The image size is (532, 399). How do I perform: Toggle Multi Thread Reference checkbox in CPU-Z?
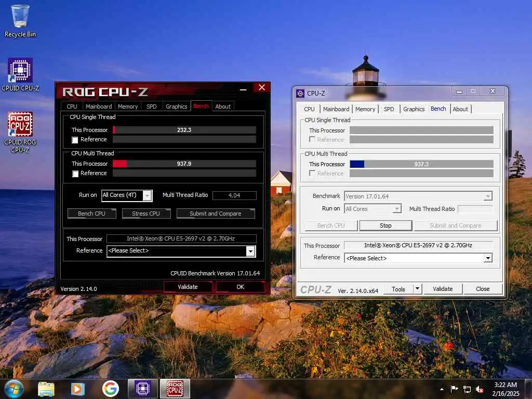point(312,173)
